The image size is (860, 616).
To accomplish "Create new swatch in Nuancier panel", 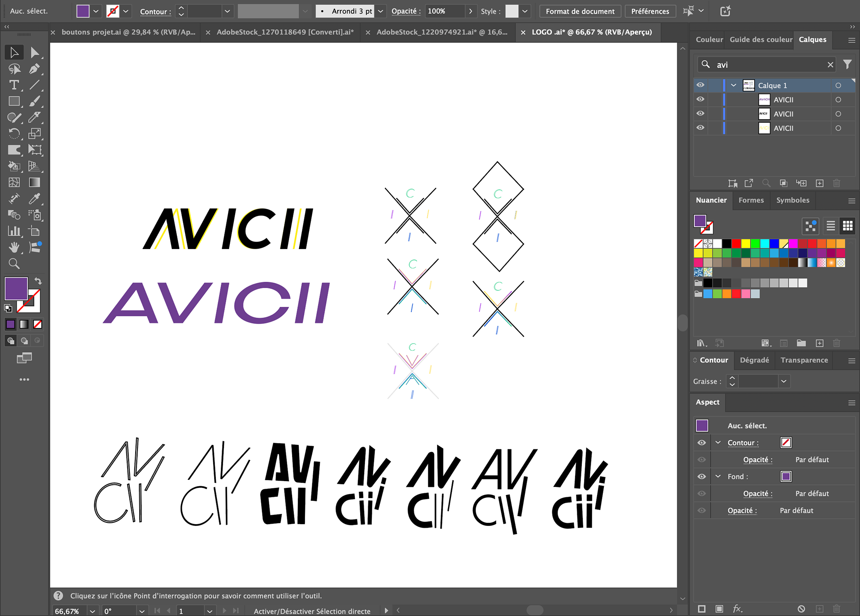I will (x=819, y=343).
